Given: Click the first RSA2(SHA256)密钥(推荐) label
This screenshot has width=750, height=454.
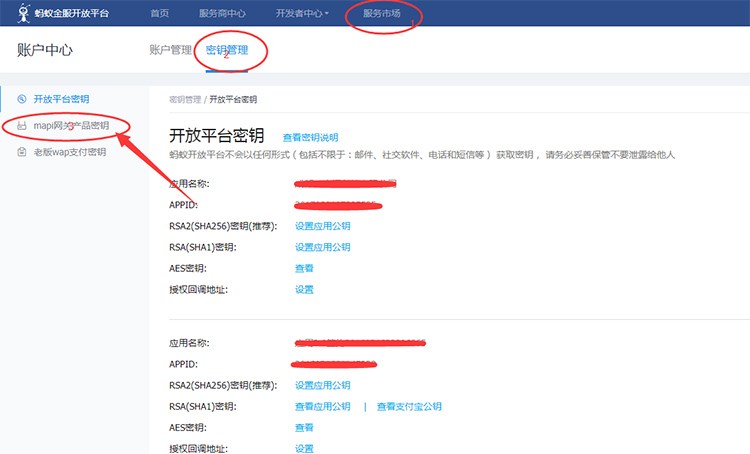Looking at the screenshot, I should (x=223, y=226).
